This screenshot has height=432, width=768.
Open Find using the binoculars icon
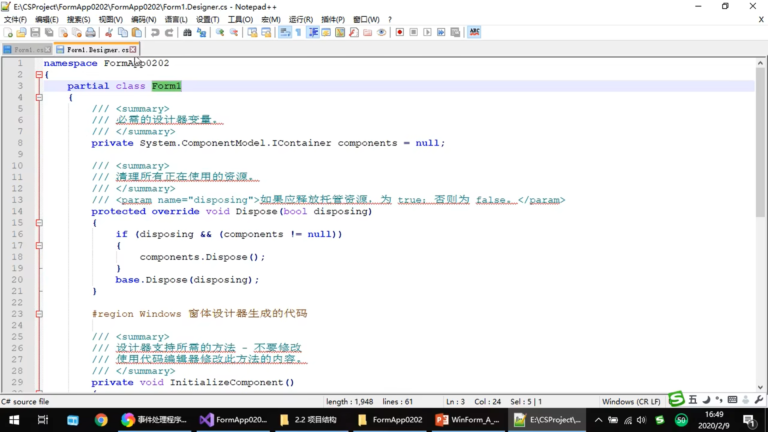(x=187, y=32)
